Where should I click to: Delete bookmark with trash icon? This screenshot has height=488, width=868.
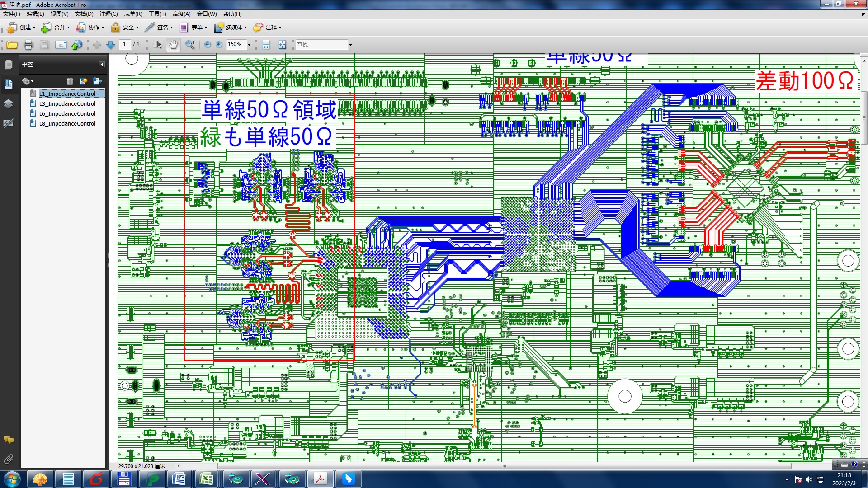70,81
